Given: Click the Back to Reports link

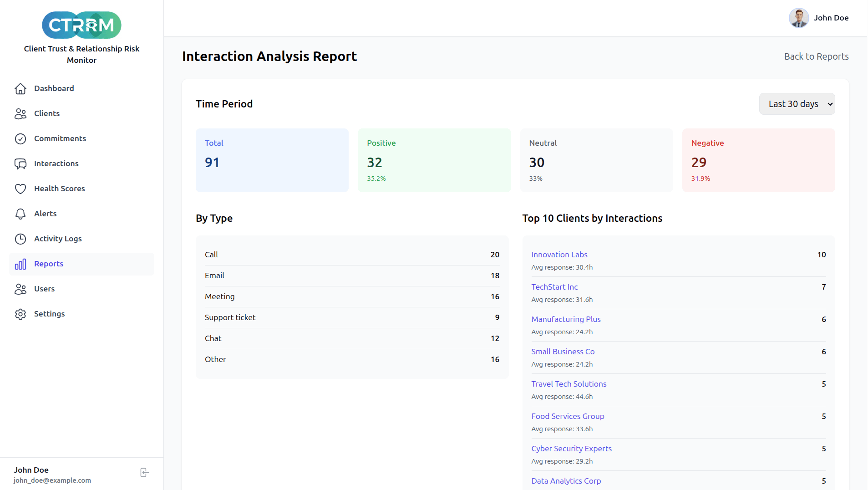Looking at the screenshot, I should click(816, 56).
